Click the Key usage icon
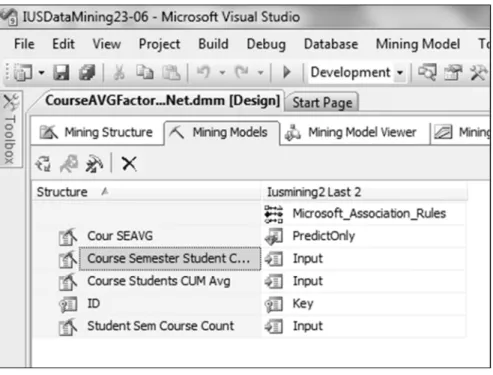The image size is (493, 375). (x=274, y=304)
